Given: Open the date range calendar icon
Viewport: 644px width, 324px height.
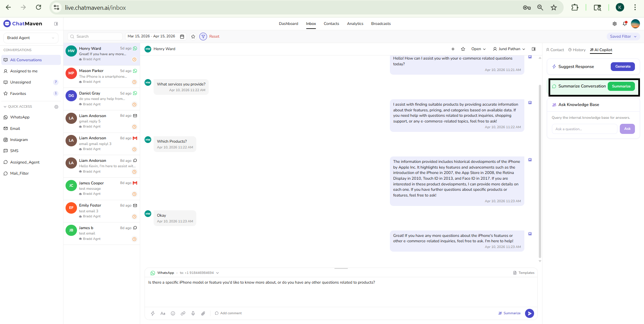Looking at the screenshot, I should click(182, 36).
